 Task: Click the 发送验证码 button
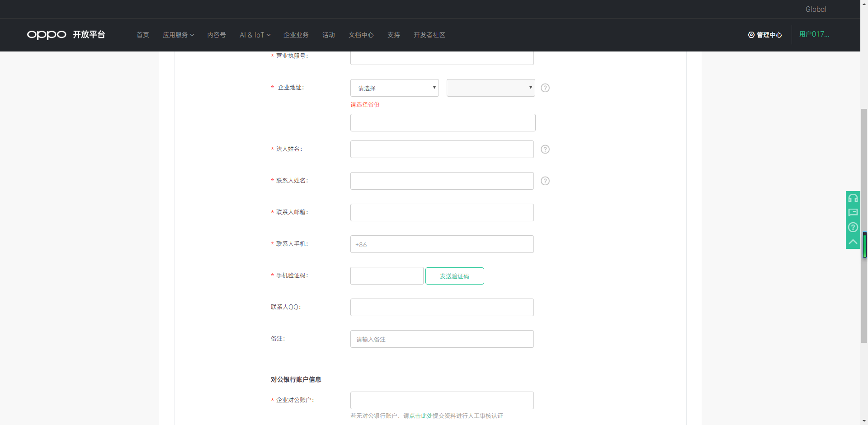455,276
